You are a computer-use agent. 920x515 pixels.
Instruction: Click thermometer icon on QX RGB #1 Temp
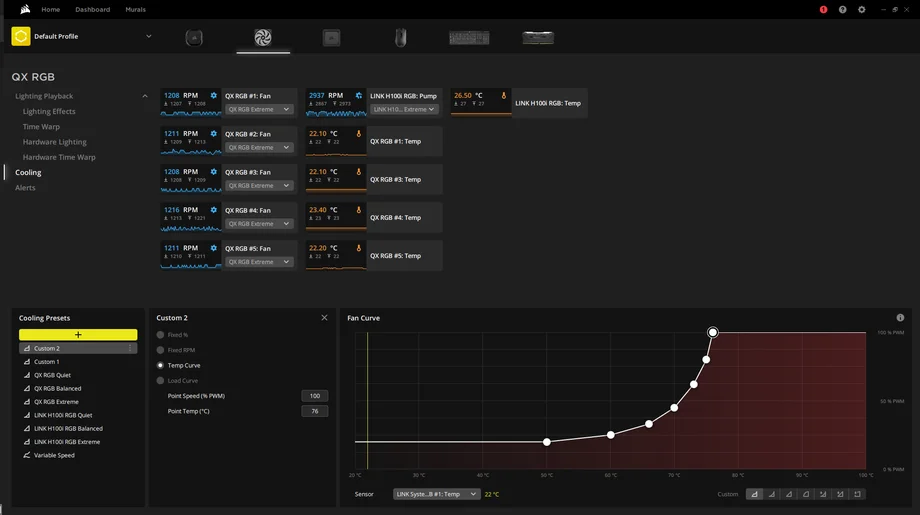(x=358, y=134)
